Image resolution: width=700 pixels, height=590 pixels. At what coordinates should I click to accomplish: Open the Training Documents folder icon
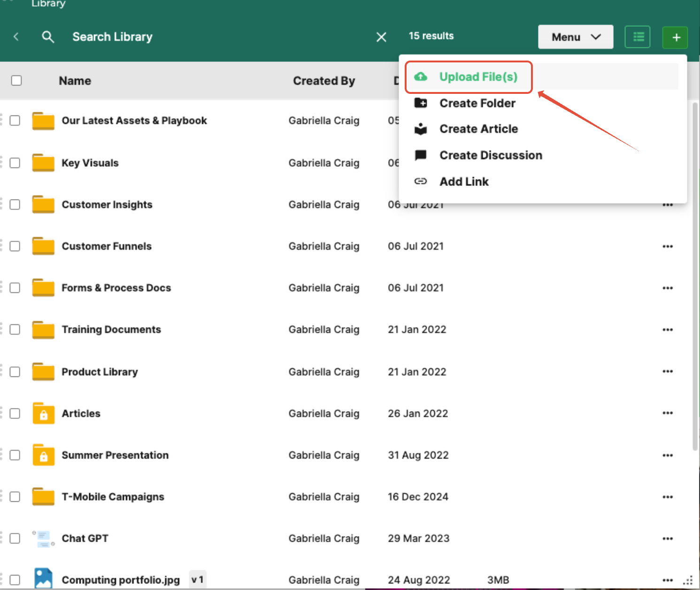[43, 329]
